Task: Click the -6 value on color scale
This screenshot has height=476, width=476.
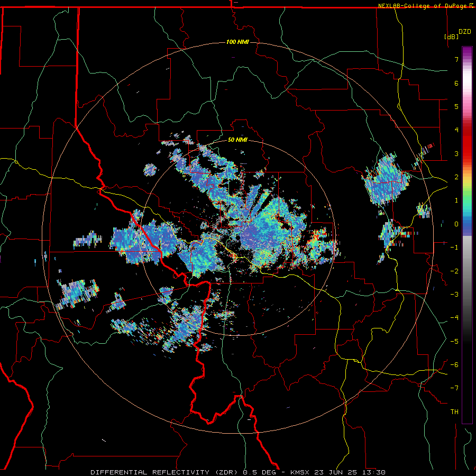Action: click(454, 365)
